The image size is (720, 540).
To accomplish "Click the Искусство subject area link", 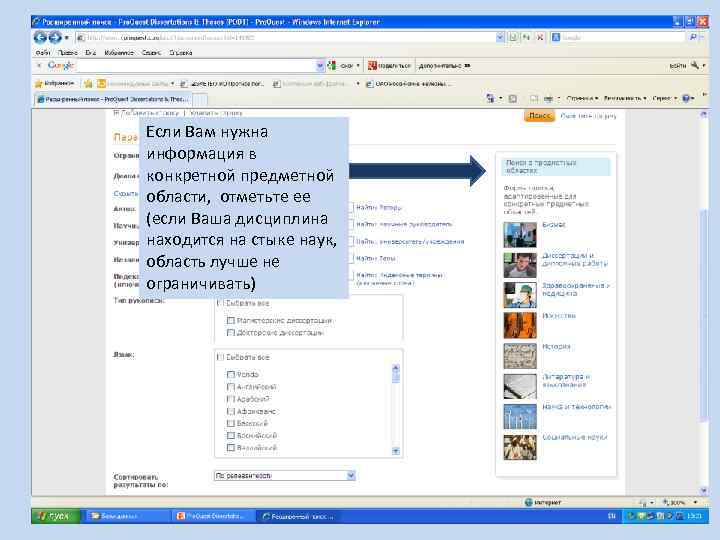I will pos(558,316).
